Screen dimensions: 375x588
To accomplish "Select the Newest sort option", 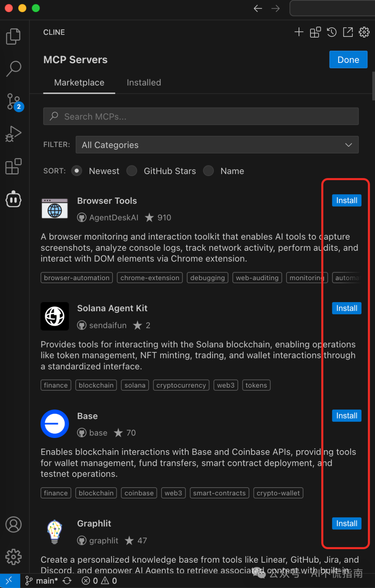I will pyautogui.click(x=77, y=171).
